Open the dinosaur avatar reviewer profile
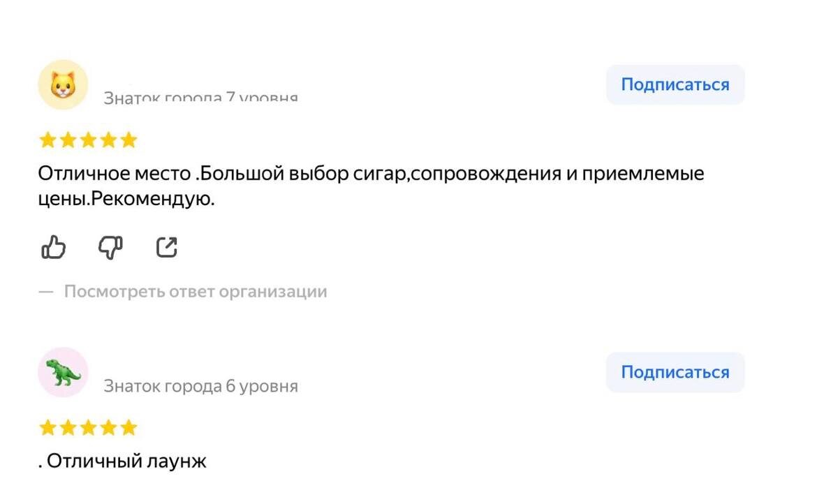 [63, 373]
